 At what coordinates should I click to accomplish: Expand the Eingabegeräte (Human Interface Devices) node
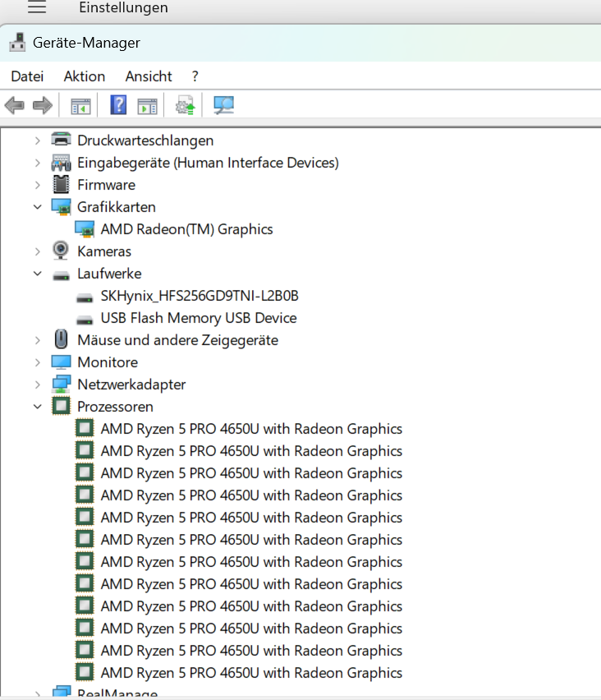click(x=38, y=163)
